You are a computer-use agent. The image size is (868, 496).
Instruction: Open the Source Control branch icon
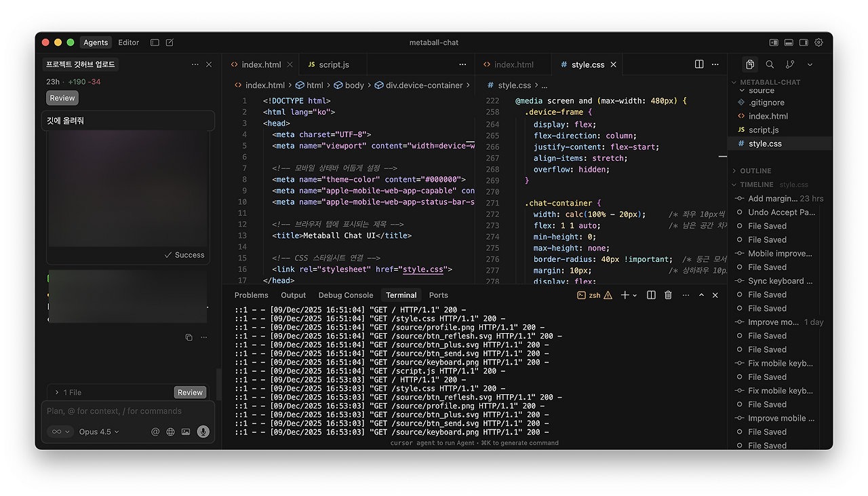coord(790,64)
